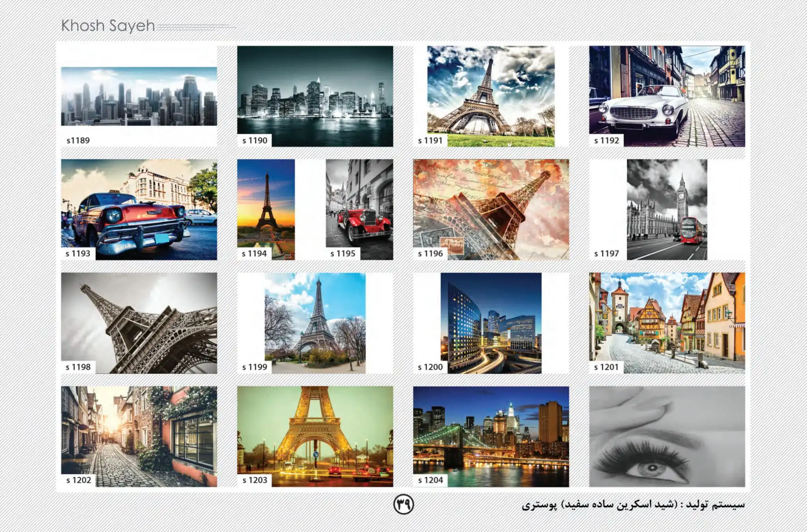The height and width of the screenshot is (532, 807).
Task: Choose the s 1197 Big Ben red bus image
Action: point(667,210)
